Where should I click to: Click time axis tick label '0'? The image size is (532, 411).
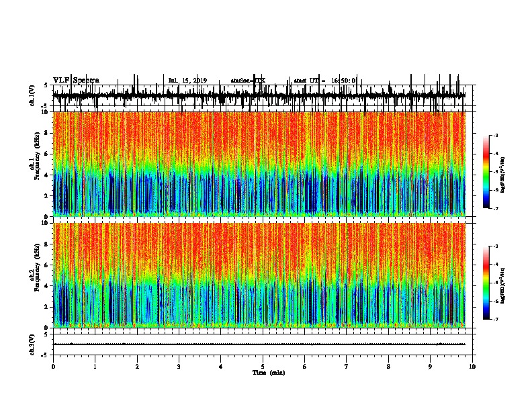coord(53,367)
